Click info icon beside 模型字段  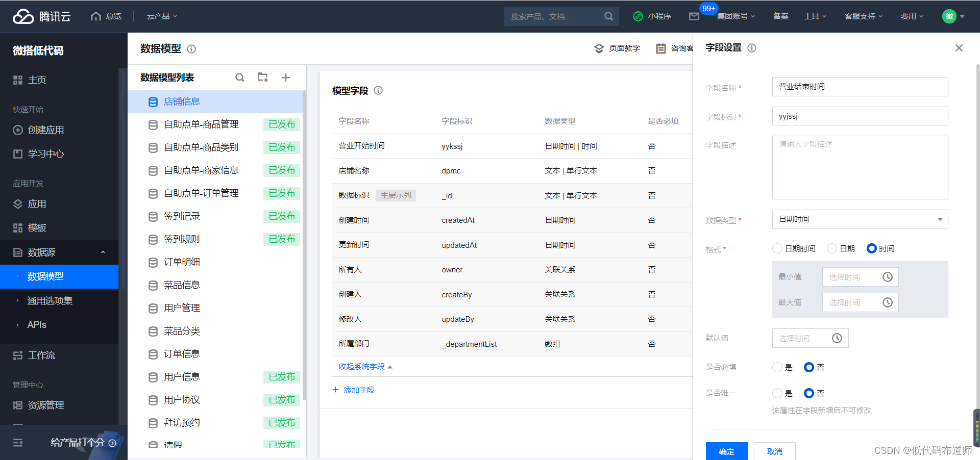[x=378, y=90]
